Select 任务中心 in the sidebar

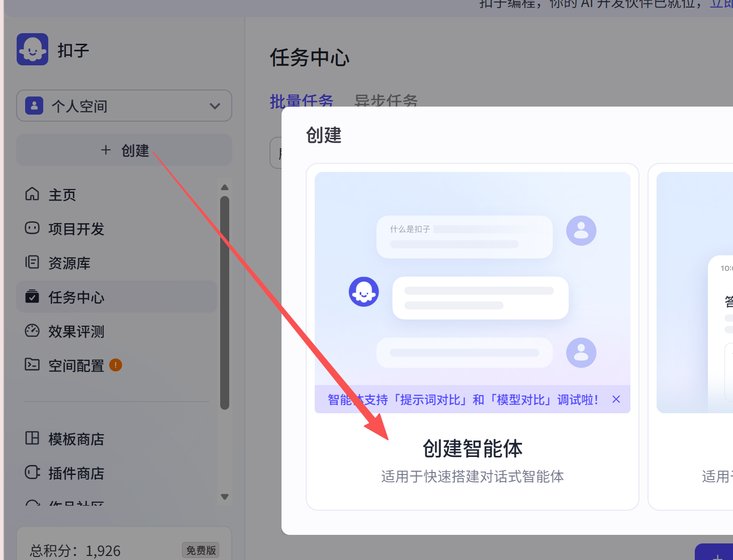pos(117,297)
